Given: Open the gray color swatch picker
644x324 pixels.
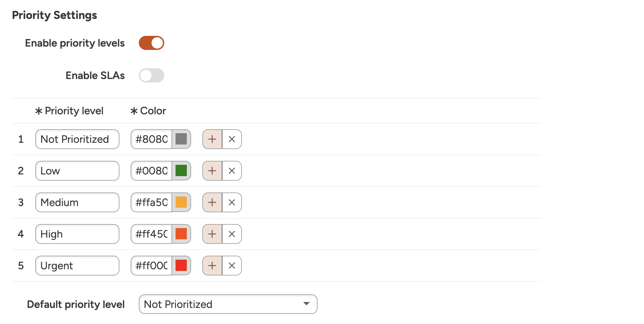Looking at the screenshot, I should (x=181, y=139).
